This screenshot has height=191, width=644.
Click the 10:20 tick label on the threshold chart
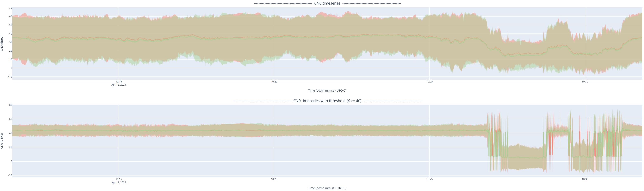274,179
